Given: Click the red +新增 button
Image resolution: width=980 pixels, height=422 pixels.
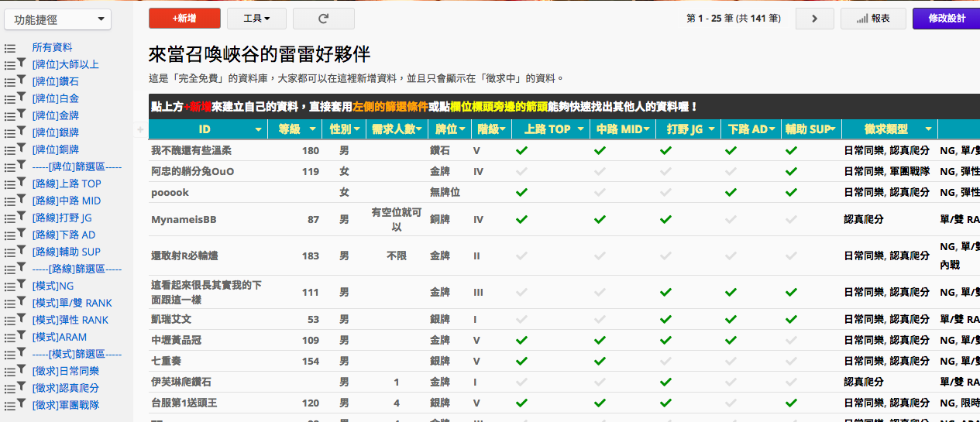Looking at the screenshot, I should [184, 19].
